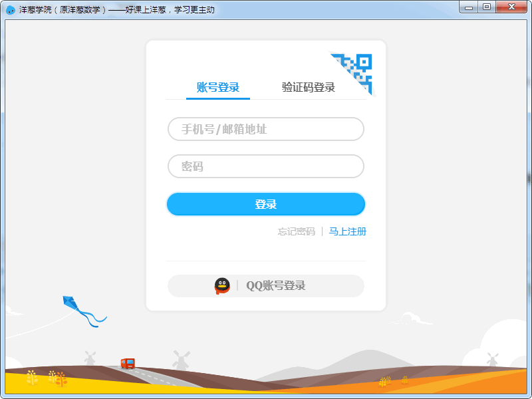
Task: Click the QQ账号登录 button
Action: tap(265, 285)
